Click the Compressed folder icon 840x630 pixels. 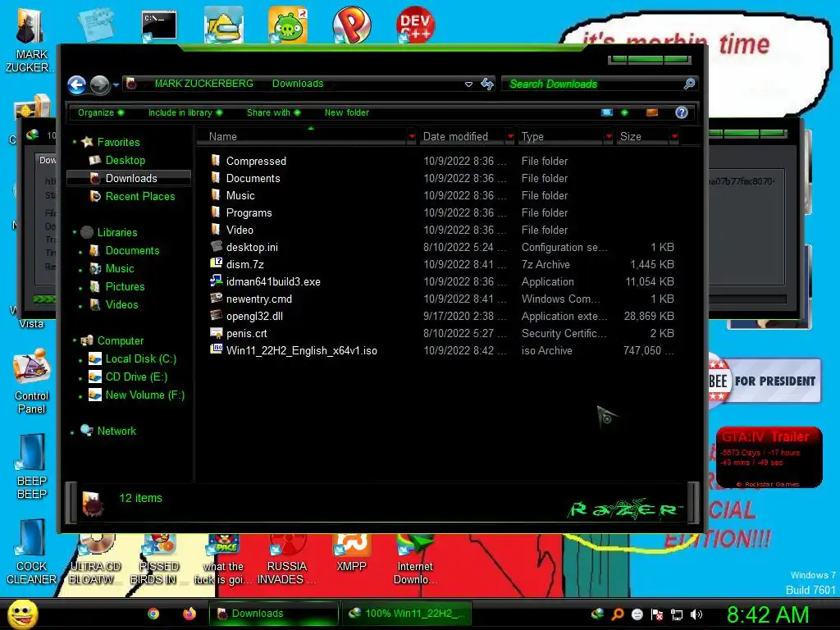coord(216,160)
